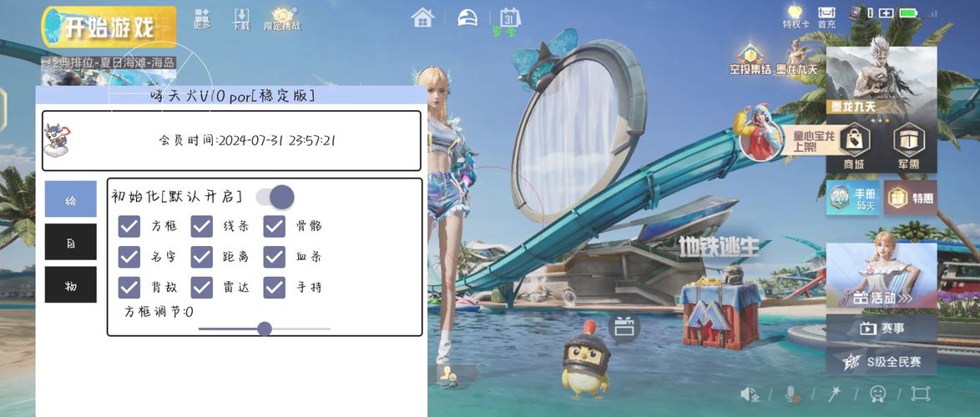Uncheck the 距离 checkbox
This screenshot has width=980, height=417.
[x=202, y=257]
